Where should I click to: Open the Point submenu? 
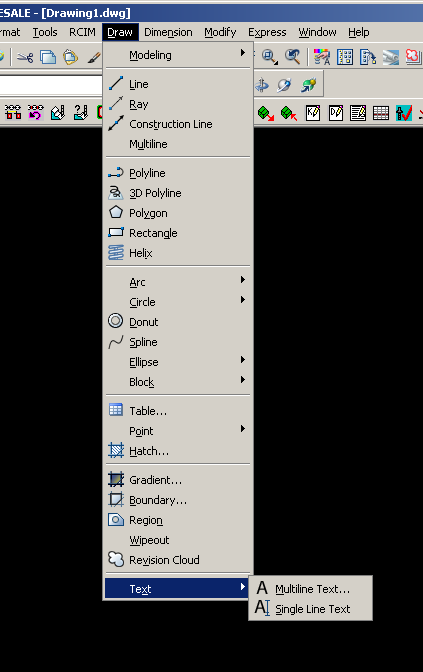click(177, 431)
